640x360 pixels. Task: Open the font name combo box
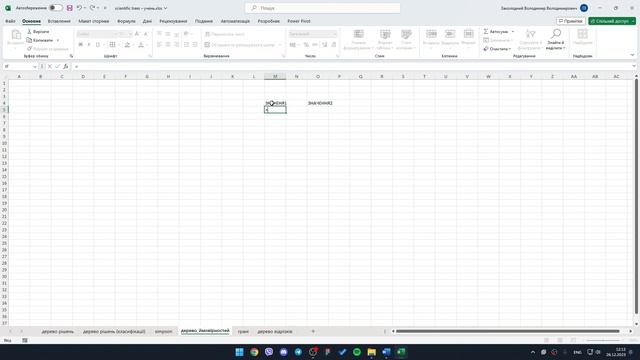pos(97,34)
